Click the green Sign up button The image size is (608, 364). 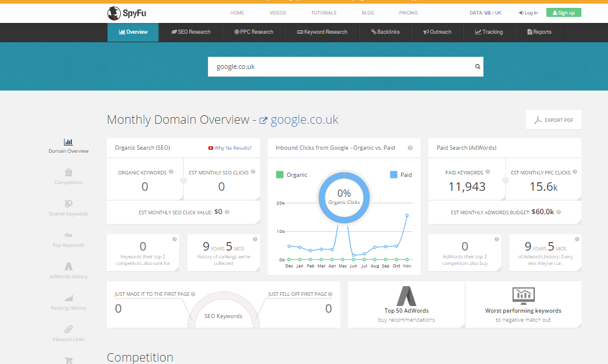click(564, 13)
